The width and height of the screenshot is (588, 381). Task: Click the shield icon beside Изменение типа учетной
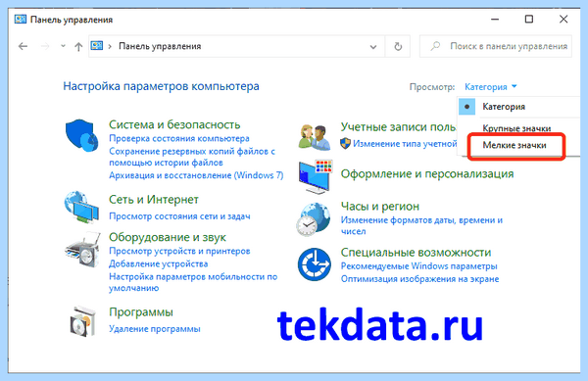click(x=345, y=143)
